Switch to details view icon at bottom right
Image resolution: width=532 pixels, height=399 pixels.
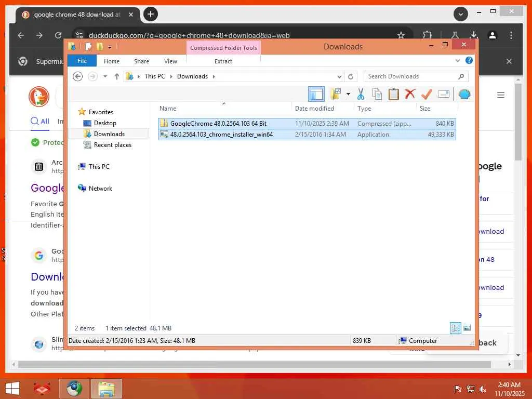[x=455, y=328]
